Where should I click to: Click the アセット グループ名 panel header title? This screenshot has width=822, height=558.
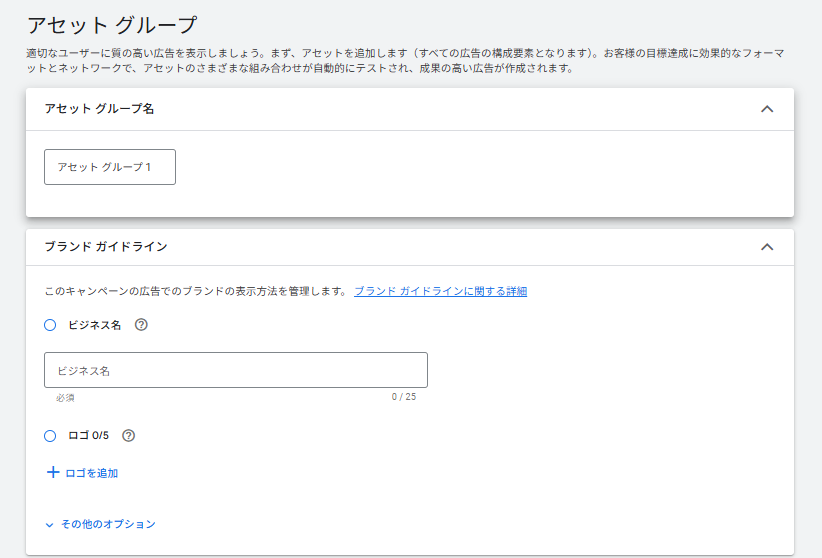click(99, 109)
